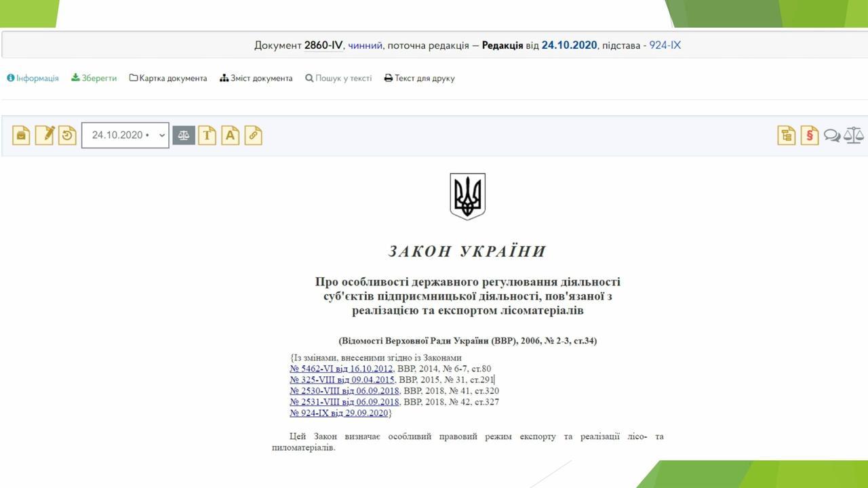Open Картка документа
This screenshot has width=868, height=488.
coord(168,79)
